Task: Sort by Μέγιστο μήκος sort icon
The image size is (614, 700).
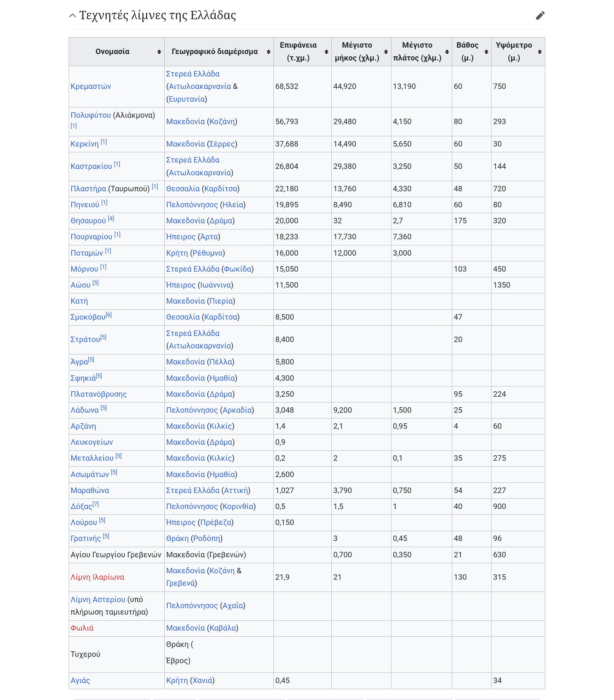Action: click(x=386, y=52)
